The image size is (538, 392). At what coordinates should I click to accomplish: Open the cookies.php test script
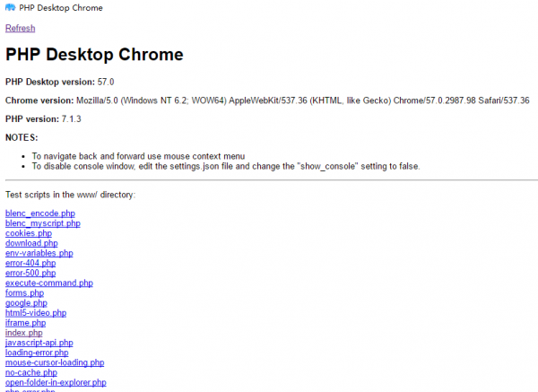29,233
